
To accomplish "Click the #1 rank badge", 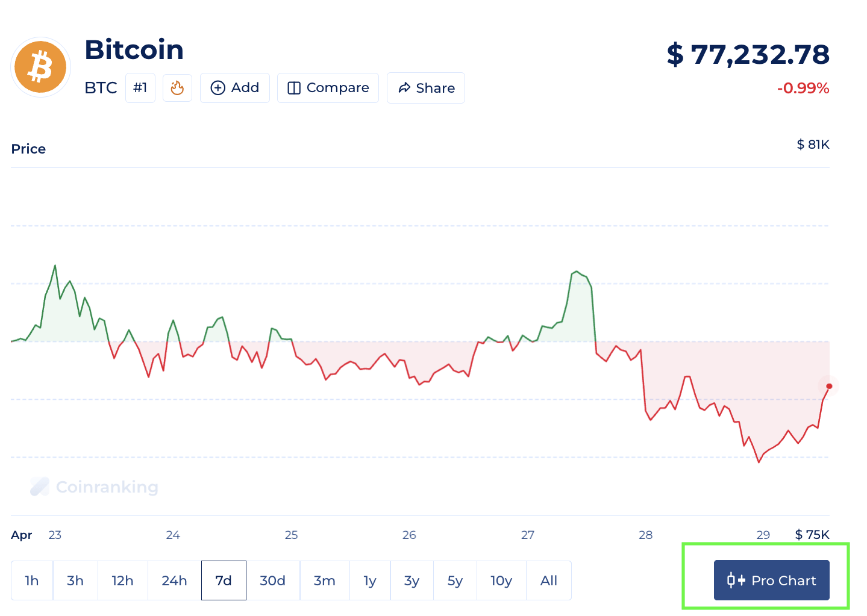I will 140,88.
